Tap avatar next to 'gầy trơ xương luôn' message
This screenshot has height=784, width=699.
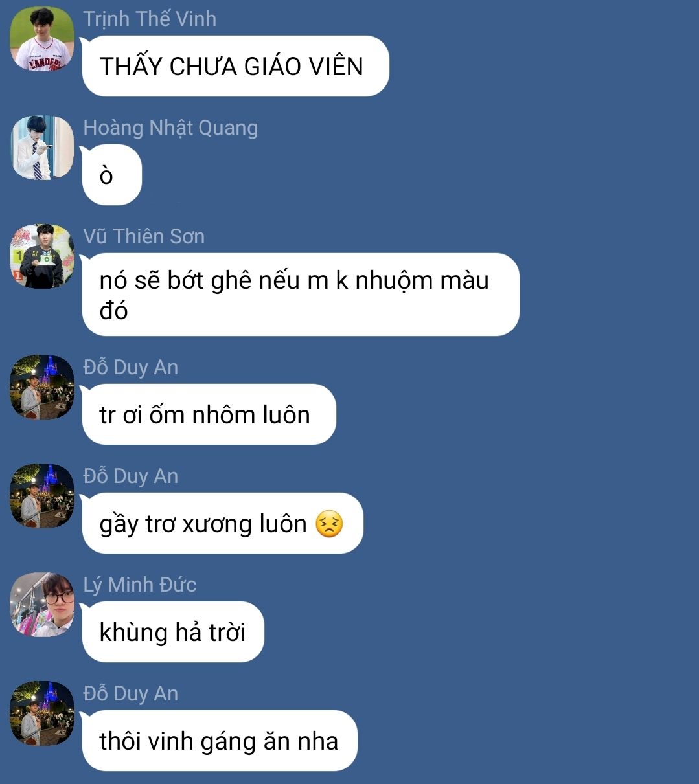click(x=42, y=496)
